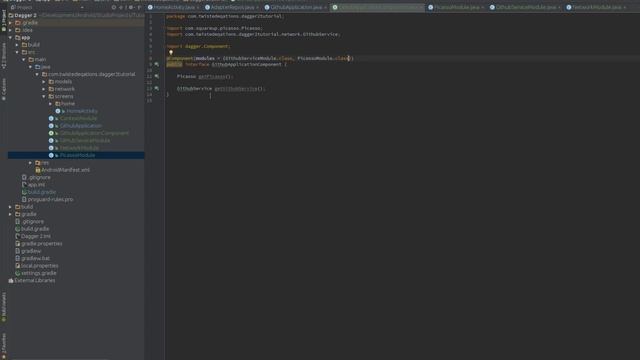Select the GithubApplicationComponent file in tree
The width and height of the screenshot is (640, 360).
pyautogui.click(x=94, y=133)
